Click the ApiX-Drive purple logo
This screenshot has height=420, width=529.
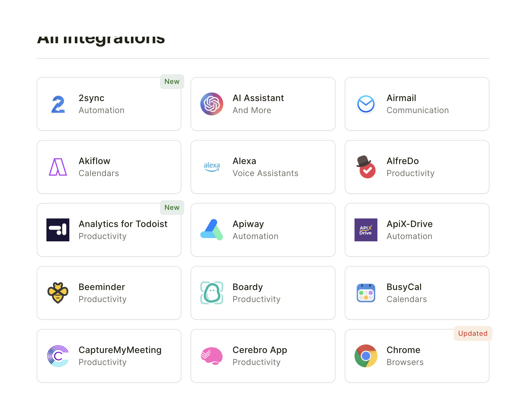coord(366,230)
